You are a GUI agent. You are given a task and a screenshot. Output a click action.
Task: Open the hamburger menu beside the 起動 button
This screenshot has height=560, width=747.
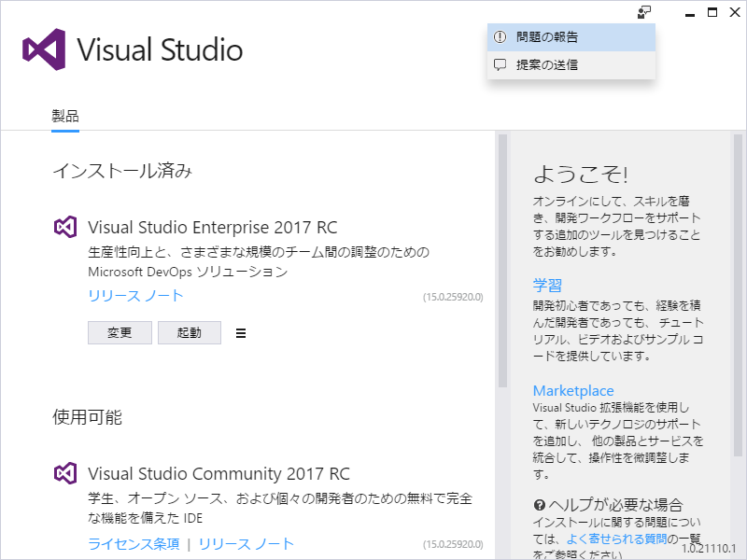click(241, 332)
